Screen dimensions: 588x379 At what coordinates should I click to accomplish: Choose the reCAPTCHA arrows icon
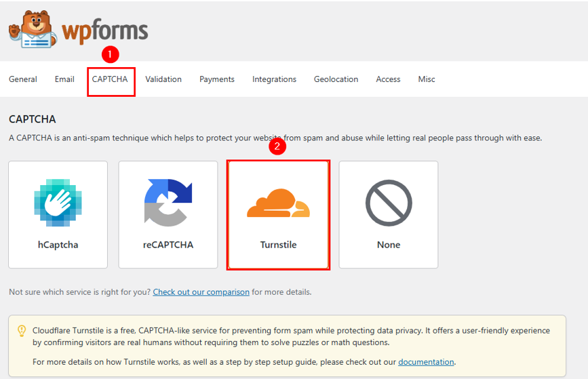(168, 203)
